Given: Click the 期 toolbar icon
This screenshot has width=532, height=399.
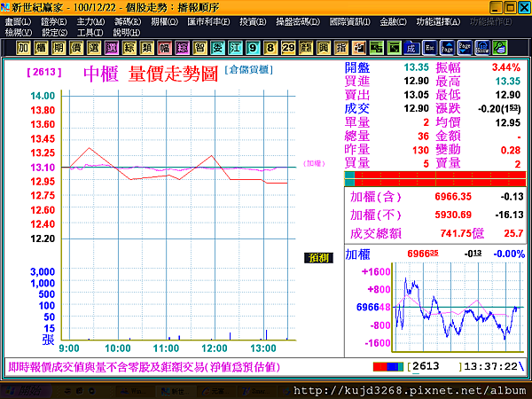Looking at the screenshot, I should click(x=59, y=48).
